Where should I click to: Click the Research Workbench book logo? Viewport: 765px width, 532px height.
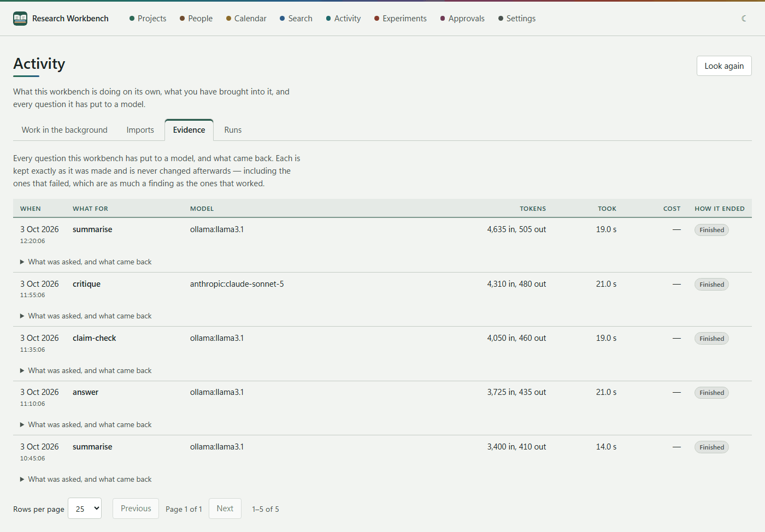point(20,19)
